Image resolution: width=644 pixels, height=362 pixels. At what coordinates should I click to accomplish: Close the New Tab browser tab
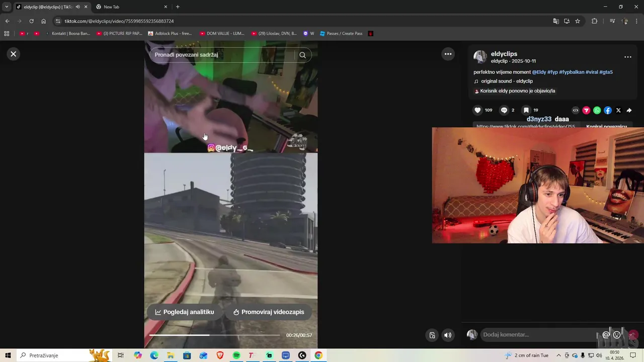tap(166, 7)
